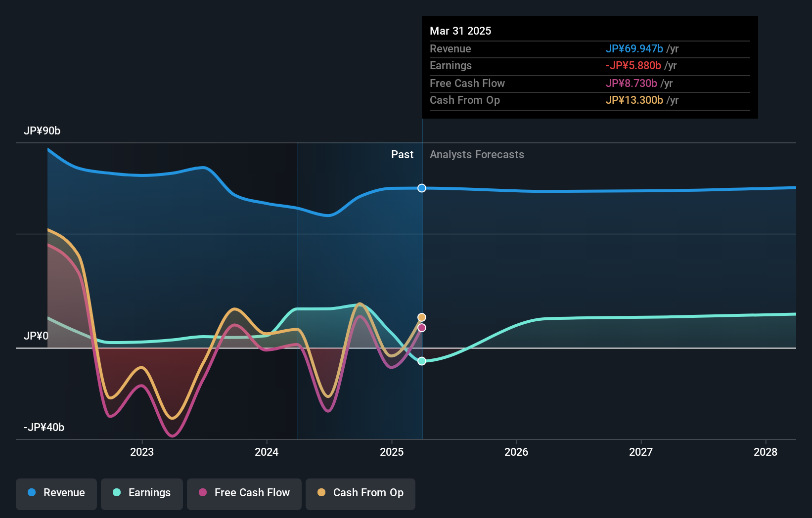Click the 2028 x-axis label

pyautogui.click(x=766, y=452)
